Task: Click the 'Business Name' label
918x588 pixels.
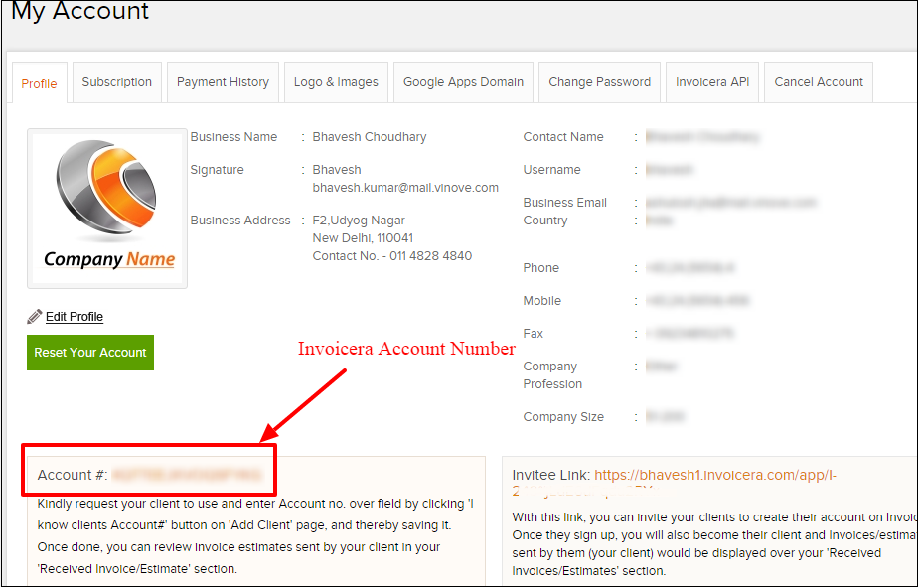Action: tap(233, 137)
